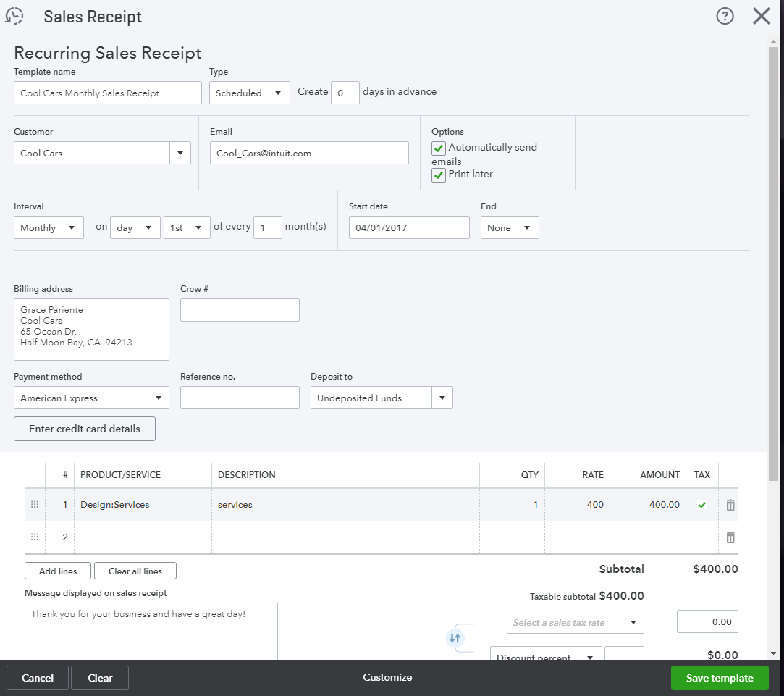
Task: Open the help question mark icon
Action: (725, 16)
